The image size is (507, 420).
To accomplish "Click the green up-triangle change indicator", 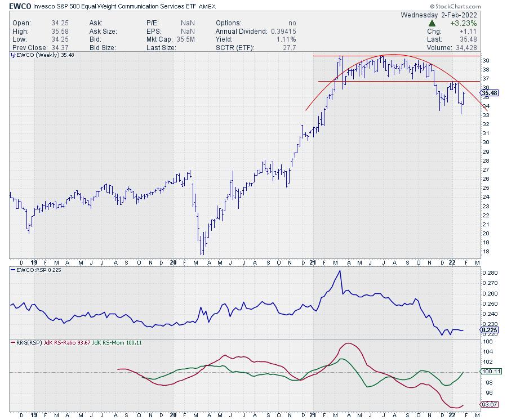I will pyautogui.click(x=432, y=23).
